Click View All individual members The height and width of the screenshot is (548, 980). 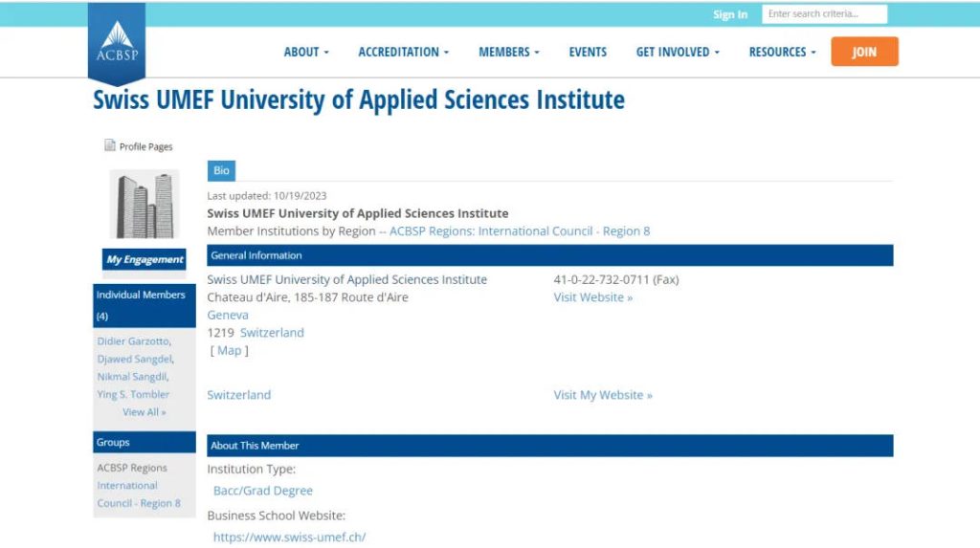tap(144, 412)
